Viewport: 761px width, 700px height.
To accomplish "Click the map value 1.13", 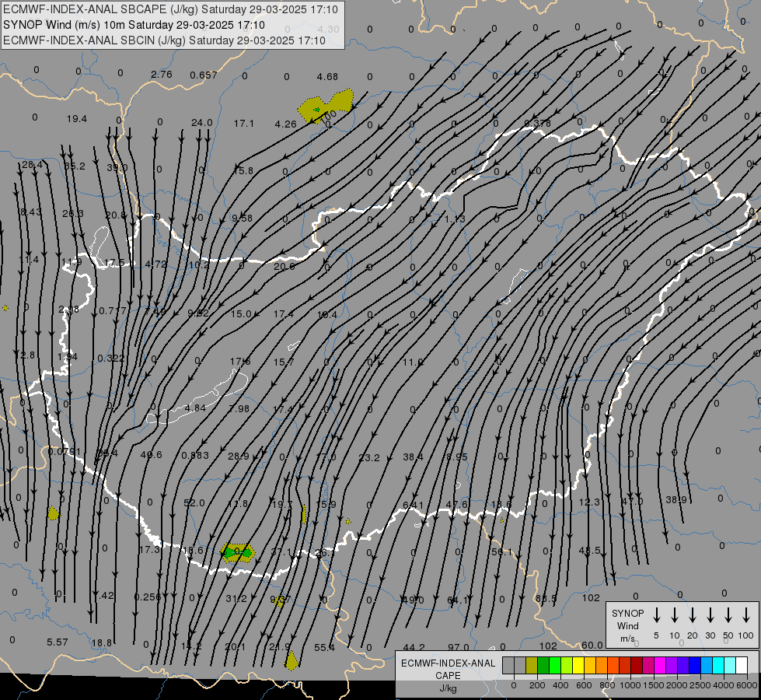I will click(455, 219).
